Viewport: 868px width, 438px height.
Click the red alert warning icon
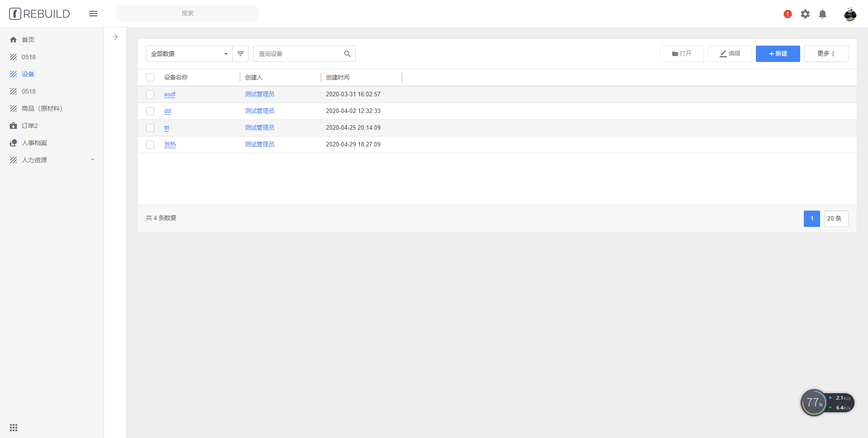pyautogui.click(x=788, y=14)
